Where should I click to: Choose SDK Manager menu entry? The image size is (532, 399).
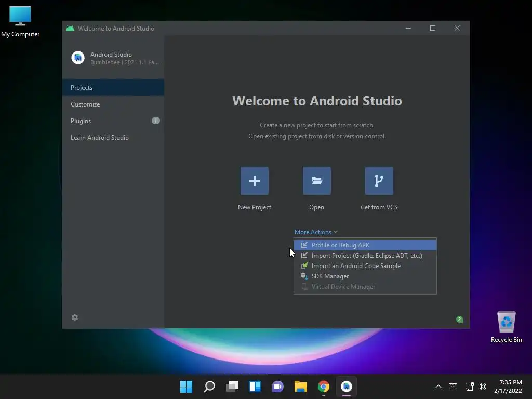(x=365, y=276)
